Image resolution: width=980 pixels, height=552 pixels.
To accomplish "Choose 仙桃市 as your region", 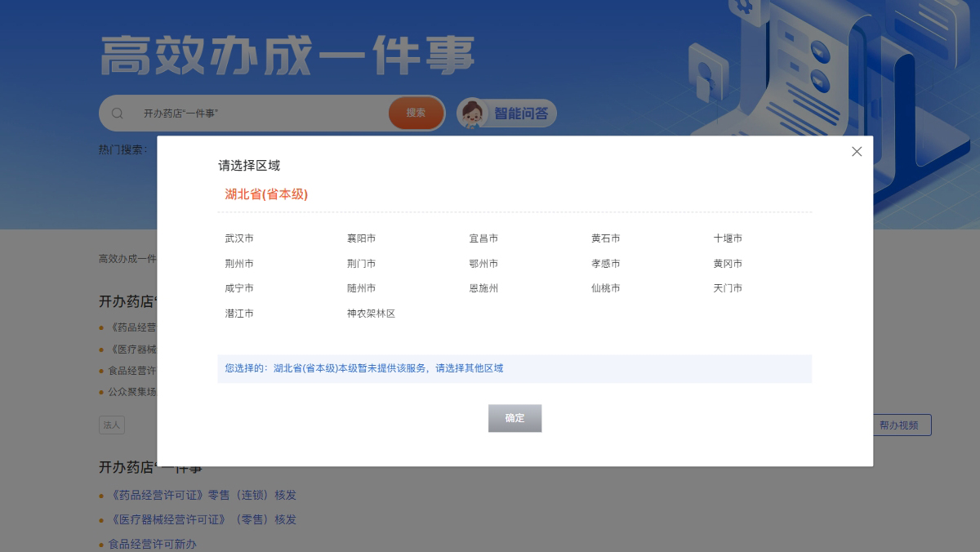I will [604, 287].
